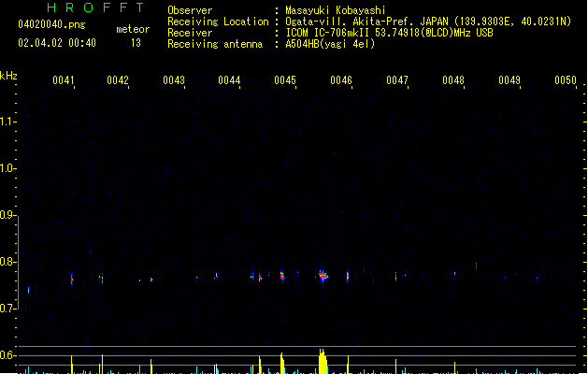Click the 0.7 kHz frequency label
Viewport: 588px width, 374px height.
tap(7, 309)
